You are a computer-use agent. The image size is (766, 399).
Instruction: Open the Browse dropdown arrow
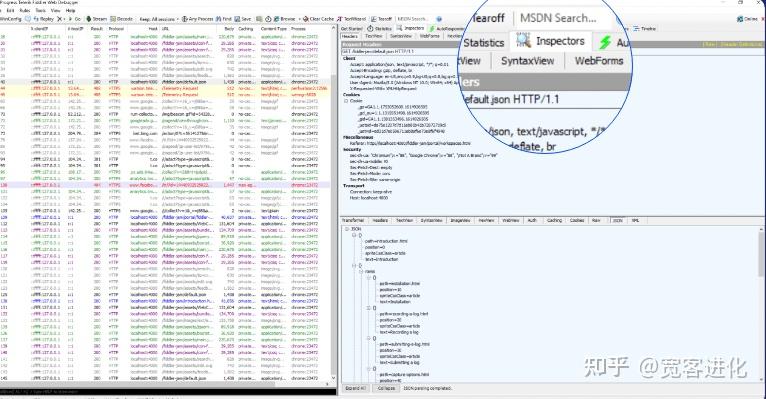(x=298, y=19)
